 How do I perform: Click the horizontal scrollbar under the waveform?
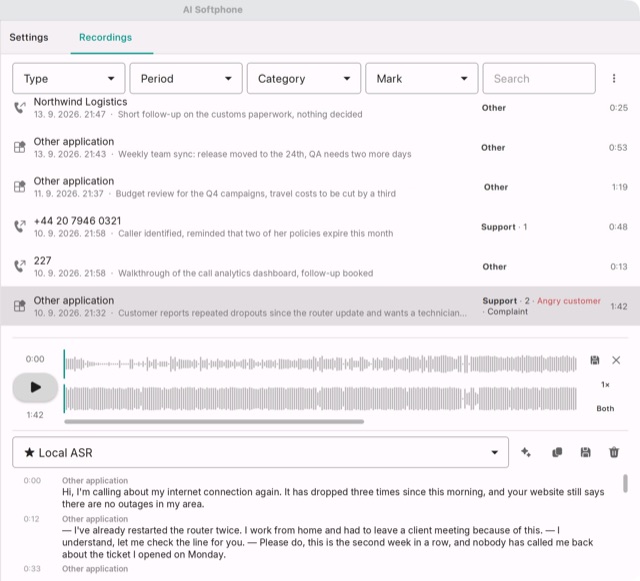(x=214, y=422)
